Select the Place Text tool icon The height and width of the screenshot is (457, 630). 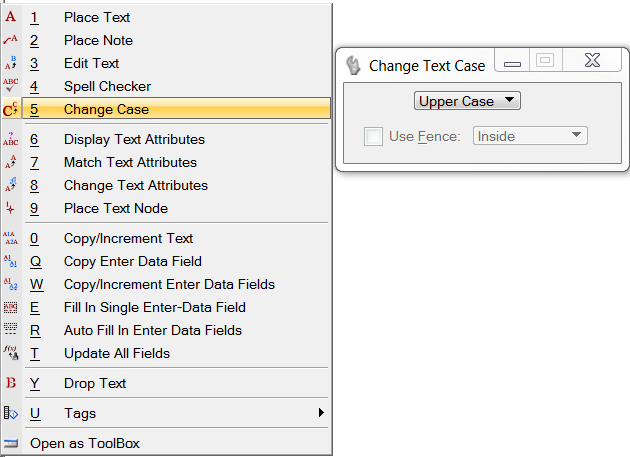[x=10, y=17]
